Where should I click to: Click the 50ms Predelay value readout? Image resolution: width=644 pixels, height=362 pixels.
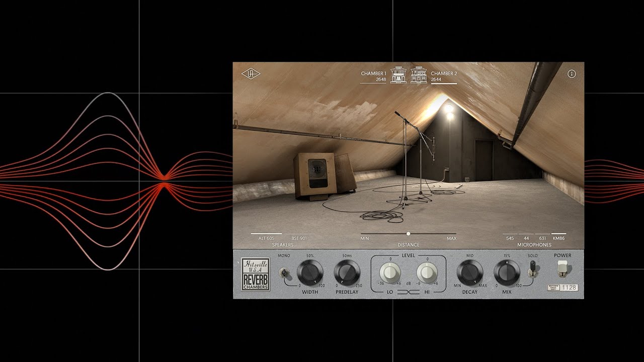tap(347, 256)
